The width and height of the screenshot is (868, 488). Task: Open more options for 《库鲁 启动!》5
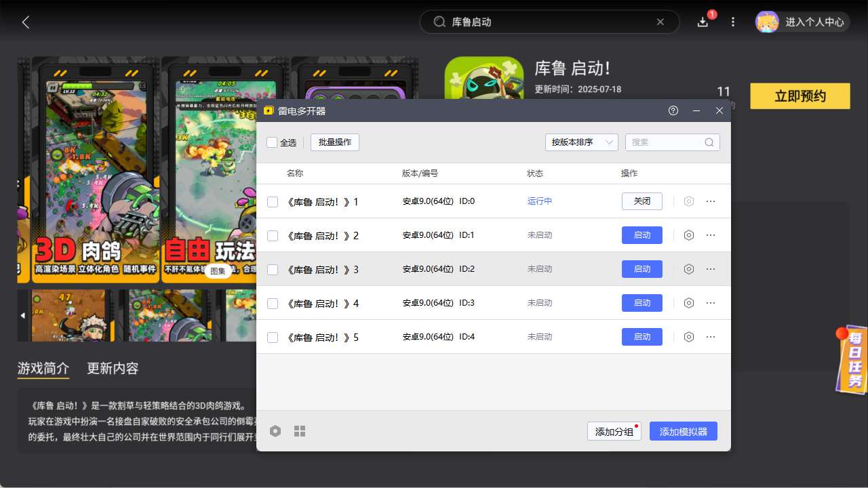click(711, 337)
